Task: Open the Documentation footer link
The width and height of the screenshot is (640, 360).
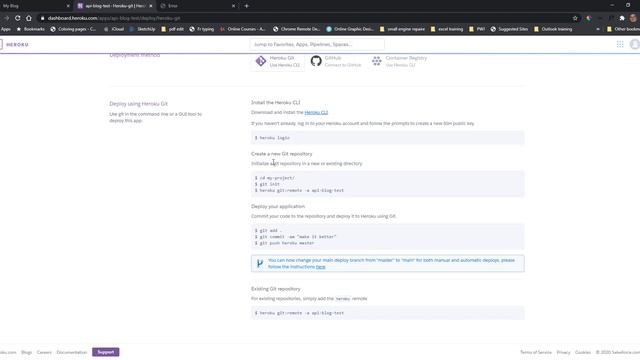Action: tap(72, 352)
